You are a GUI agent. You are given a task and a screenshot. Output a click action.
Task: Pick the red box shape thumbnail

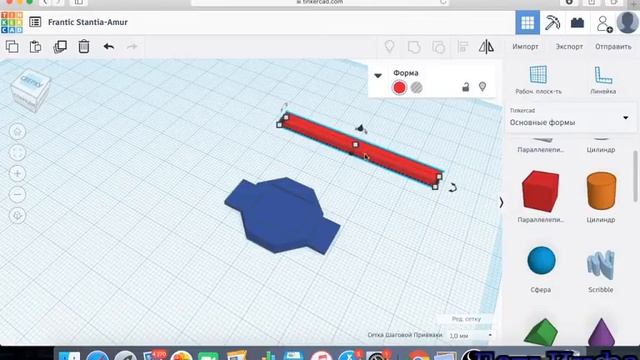click(540, 191)
